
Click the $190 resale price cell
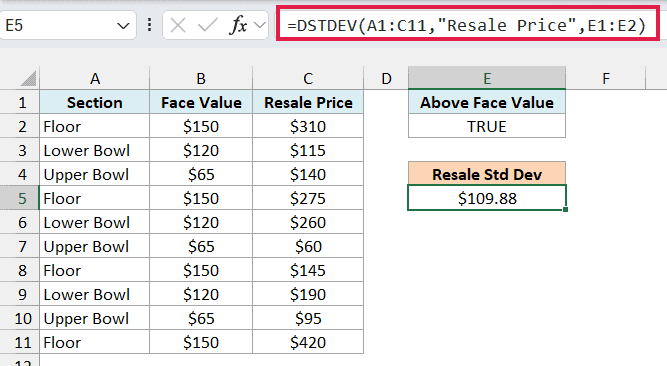click(308, 294)
